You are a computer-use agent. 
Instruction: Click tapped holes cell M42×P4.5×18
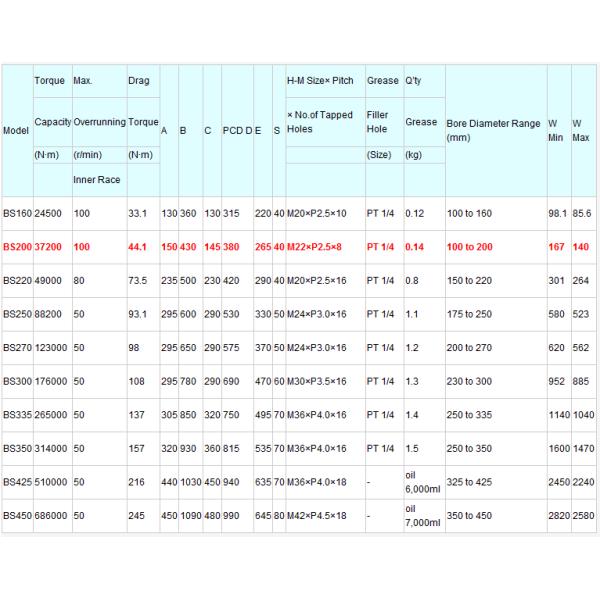[326, 516]
